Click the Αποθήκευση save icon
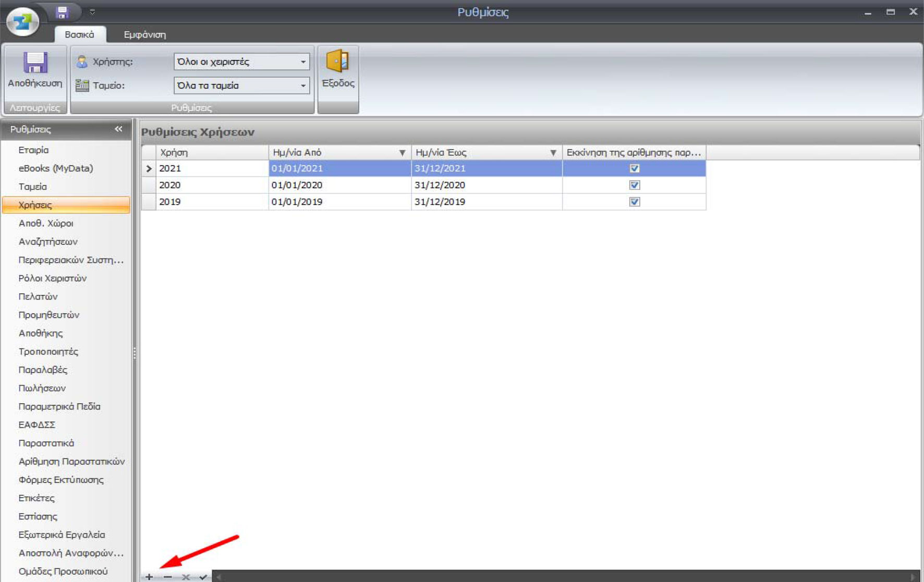The image size is (924, 582). click(35, 63)
